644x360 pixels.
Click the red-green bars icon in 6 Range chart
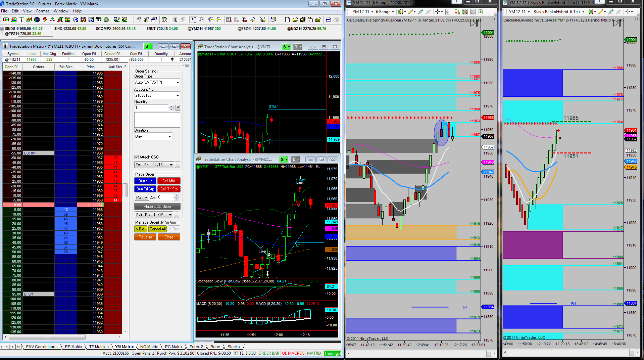[457, 12]
